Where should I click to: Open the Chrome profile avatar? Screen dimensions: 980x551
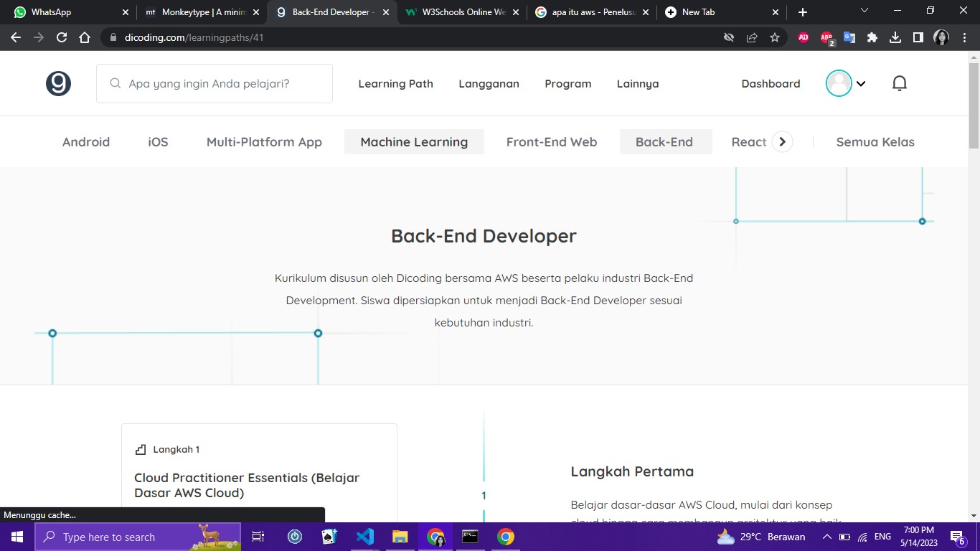click(941, 37)
